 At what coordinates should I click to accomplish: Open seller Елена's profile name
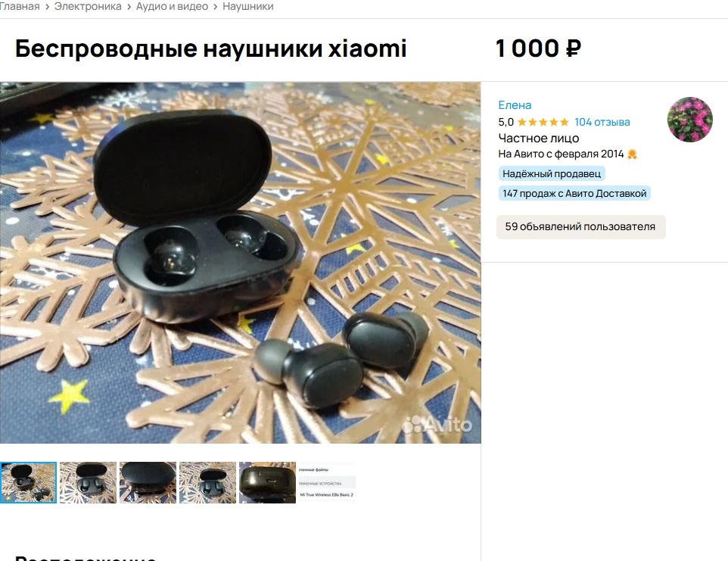tap(515, 105)
